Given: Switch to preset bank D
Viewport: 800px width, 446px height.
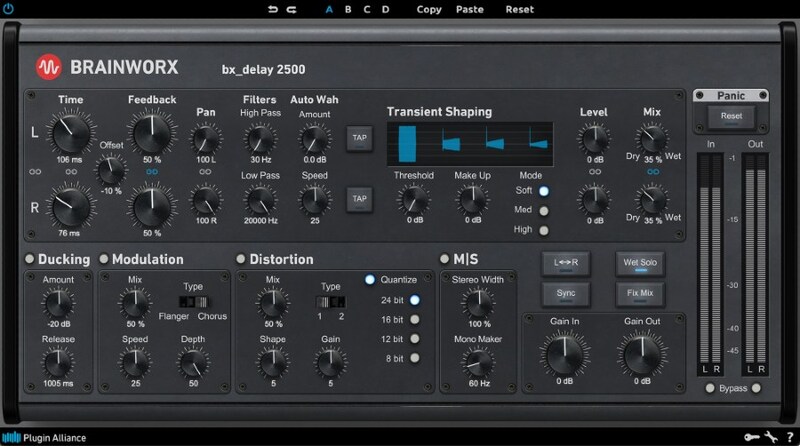Looking at the screenshot, I should click(x=385, y=9).
